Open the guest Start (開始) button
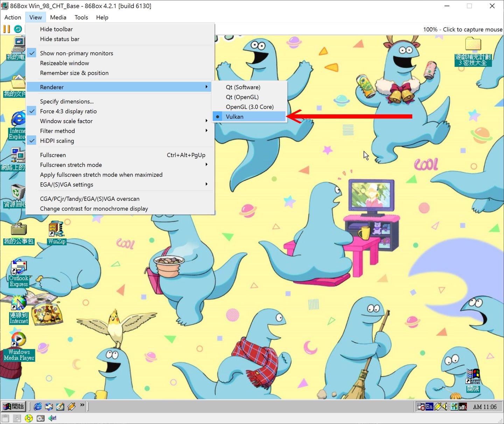The image size is (504, 424). point(13,407)
